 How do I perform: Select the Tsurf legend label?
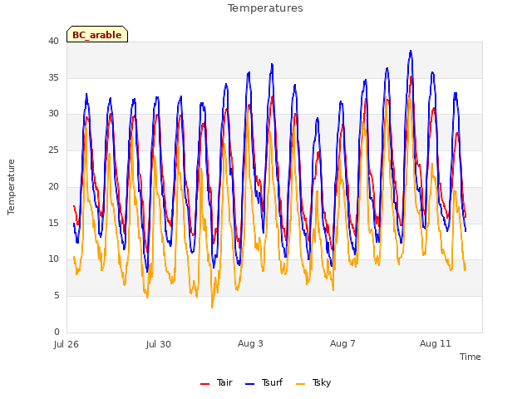pos(272,382)
